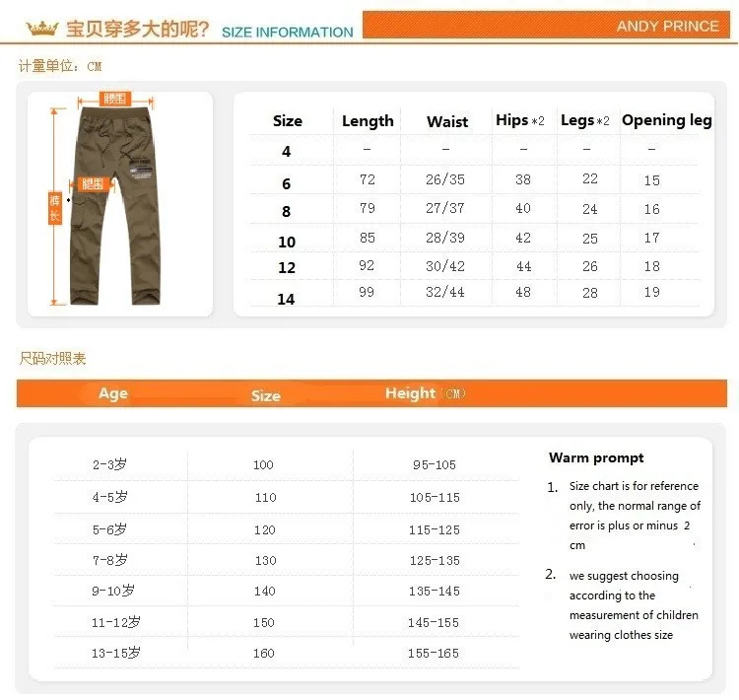The image size is (739, 700).
Task: Select the 7-8岁 age row
Action: point(109,560)
